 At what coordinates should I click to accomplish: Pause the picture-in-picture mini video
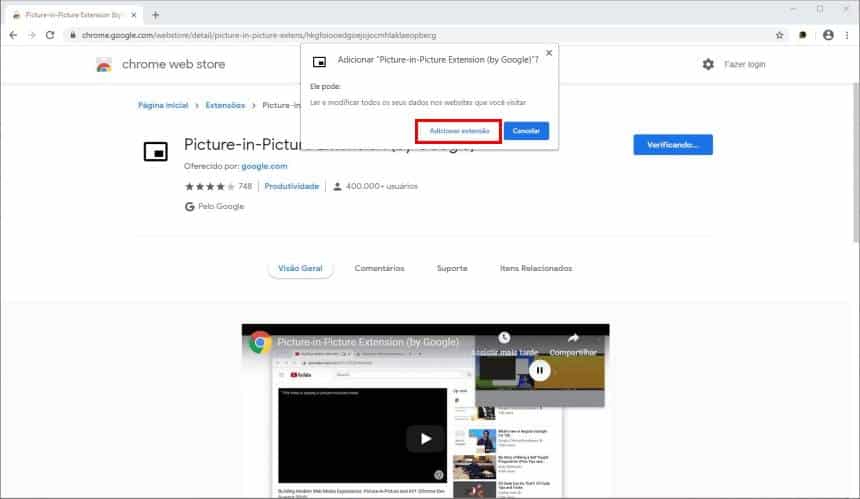pyautogui.click(x=540, y=371)
